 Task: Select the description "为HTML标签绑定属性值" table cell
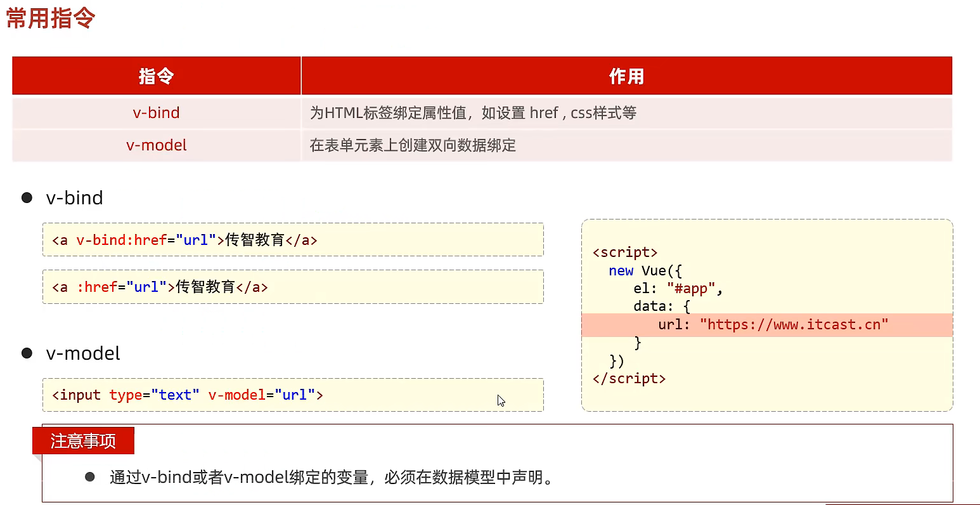tap(627, 113)
